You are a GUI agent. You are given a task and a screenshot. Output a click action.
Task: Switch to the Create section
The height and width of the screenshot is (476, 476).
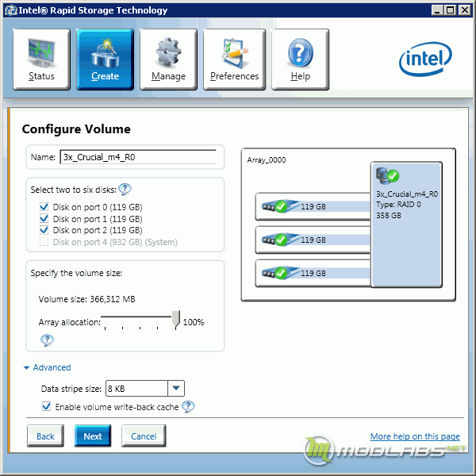(x=105, y=59)
